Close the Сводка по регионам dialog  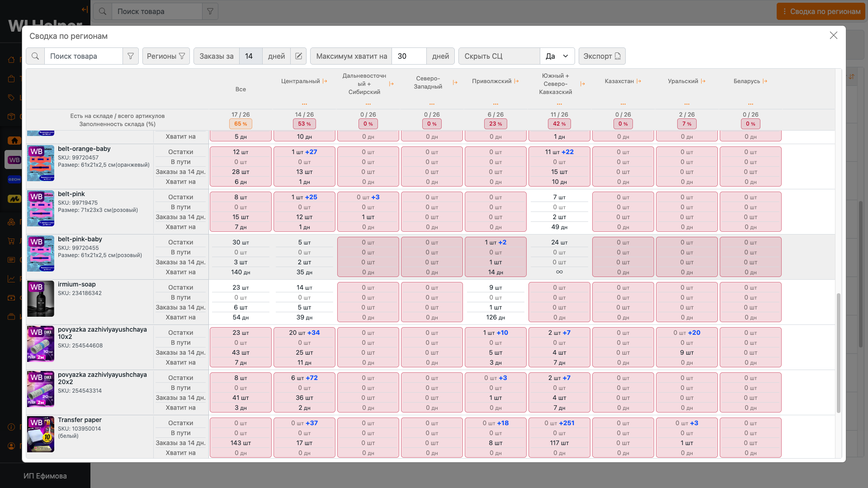(833, 35)
